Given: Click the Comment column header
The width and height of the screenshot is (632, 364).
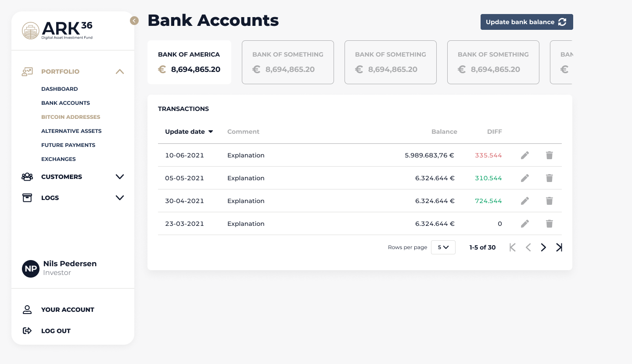Looking at the screenshot, I should pos(243,132).
